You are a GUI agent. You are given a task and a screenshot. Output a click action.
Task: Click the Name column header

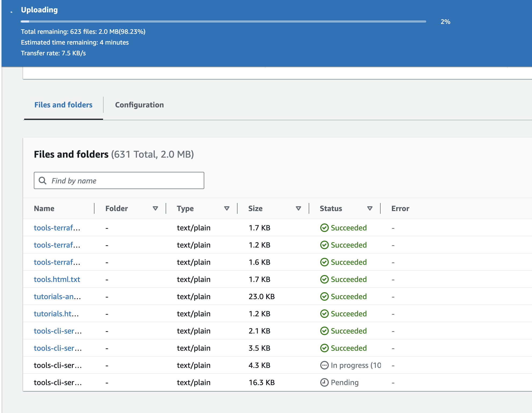[x=44, y=208]
